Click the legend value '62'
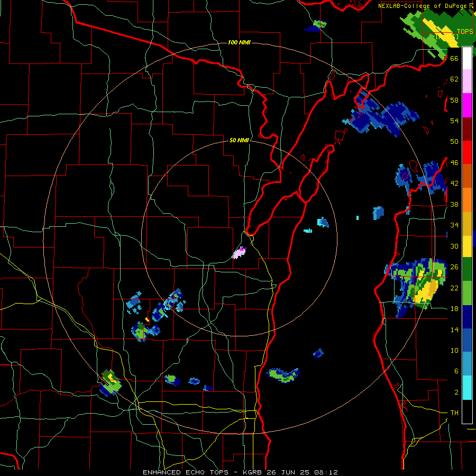 [x=454, y=79]
